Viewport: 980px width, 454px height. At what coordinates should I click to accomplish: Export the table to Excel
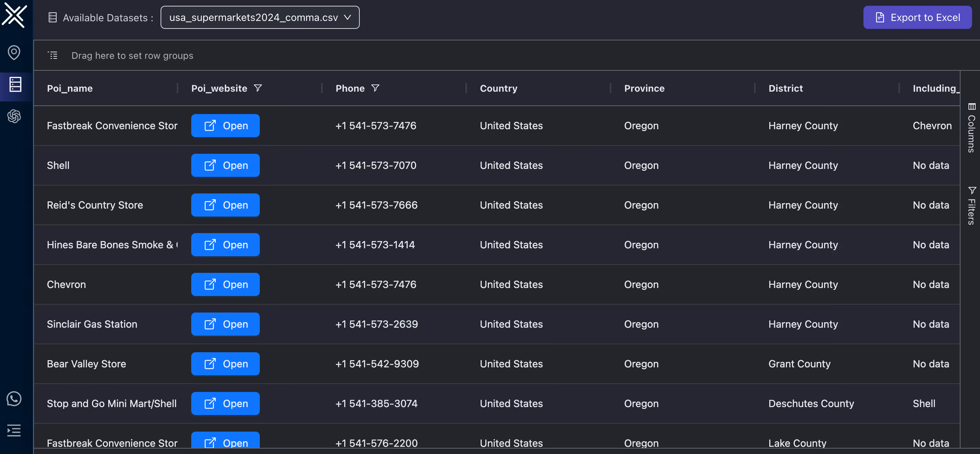click(917, 17)
